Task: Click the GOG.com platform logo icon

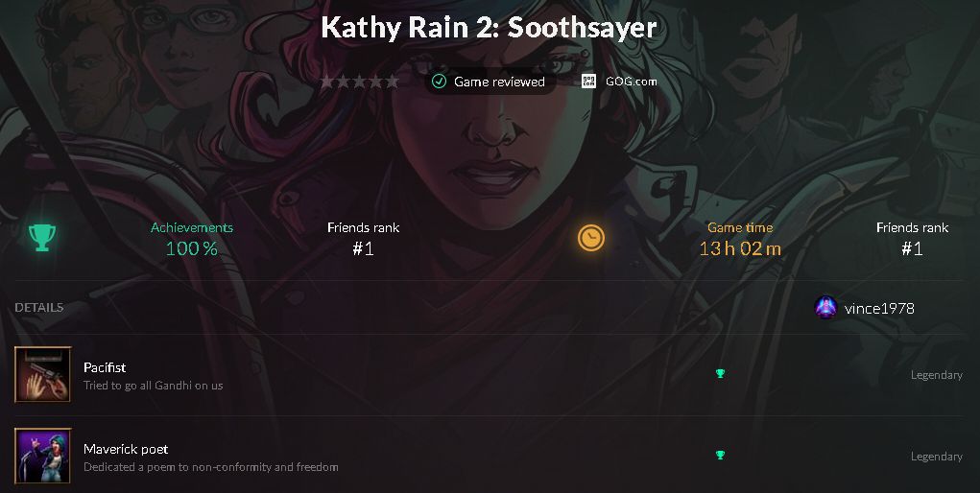Action: click(588, 82)
